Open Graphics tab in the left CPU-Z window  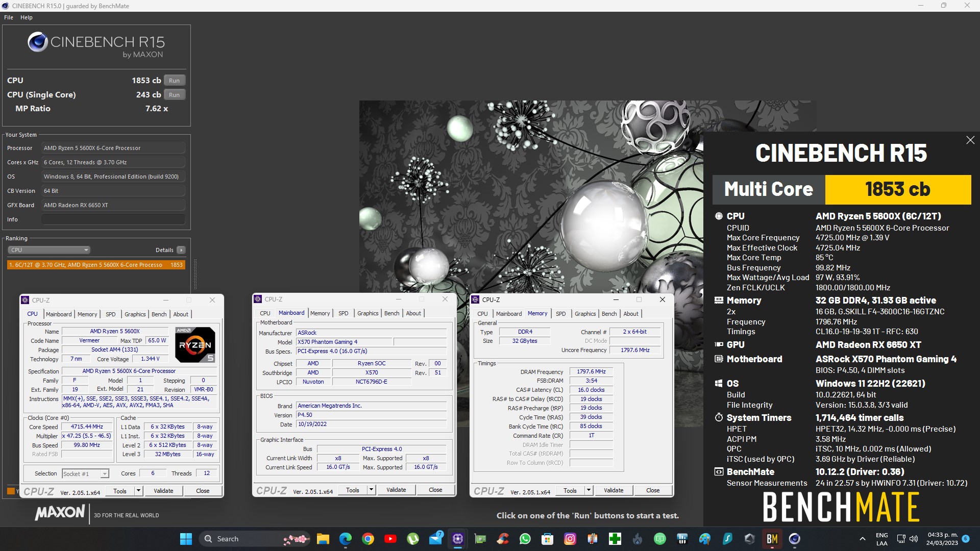click(135, 314)
